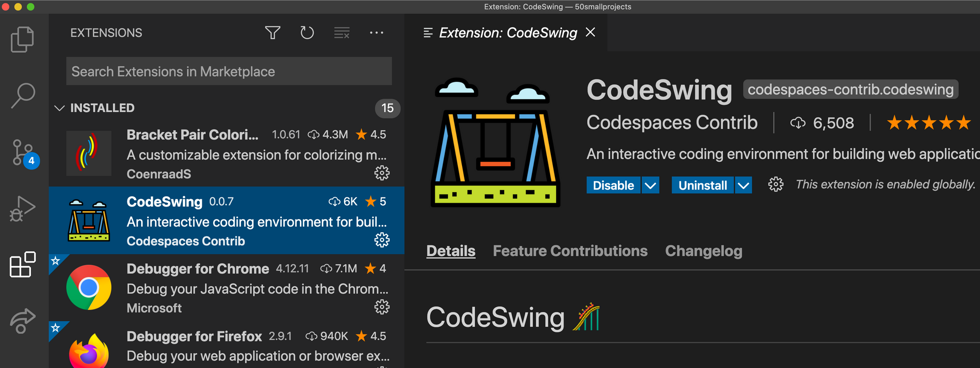980x368 pixels.
Task: Click the Debugger for Chrome logo
Action: click(89, 288)
